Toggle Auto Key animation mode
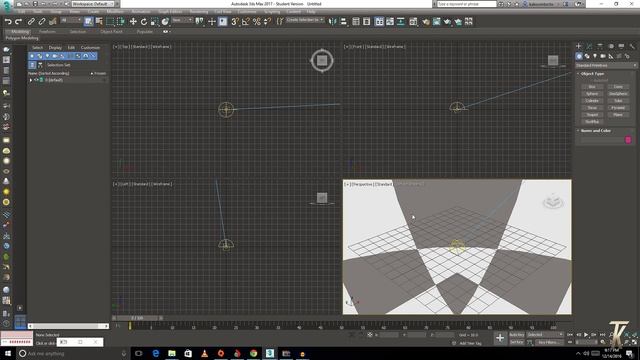 click(x=517, y=335)
